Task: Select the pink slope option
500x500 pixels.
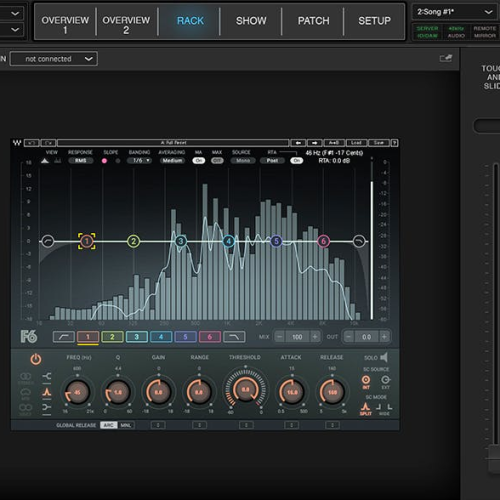Action: 104,161
